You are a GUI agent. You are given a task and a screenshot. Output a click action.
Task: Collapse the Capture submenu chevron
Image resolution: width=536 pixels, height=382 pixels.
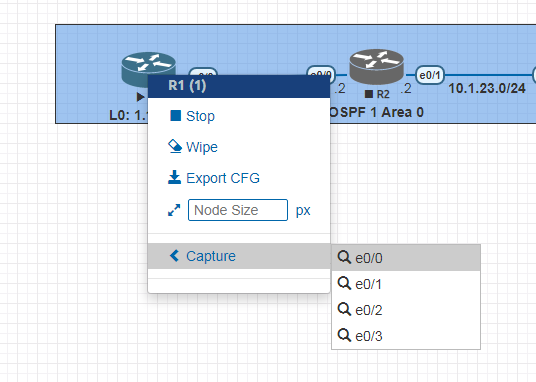click(174, 255)
